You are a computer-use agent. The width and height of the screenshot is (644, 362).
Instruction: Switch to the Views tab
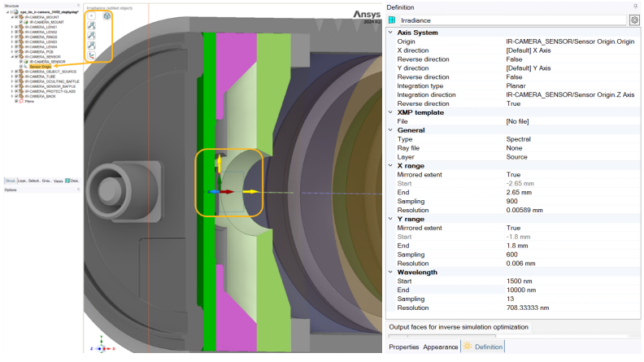pos(58,181)
